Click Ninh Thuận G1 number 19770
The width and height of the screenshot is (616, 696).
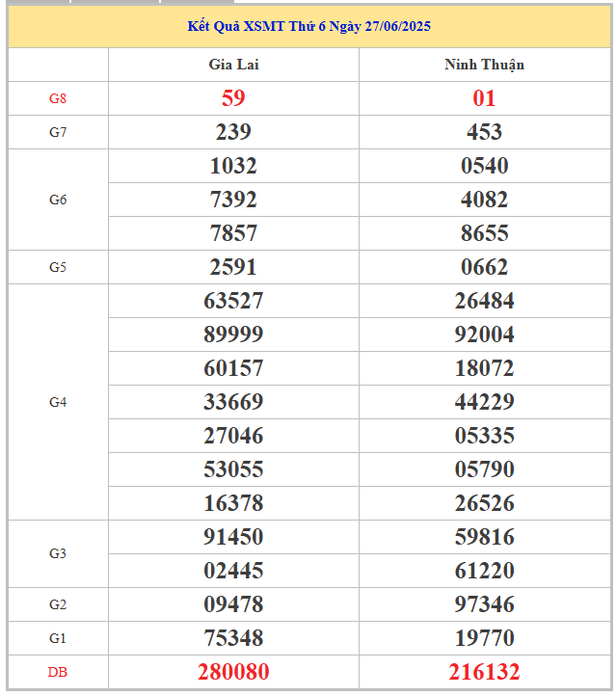(x=484, y=638)
